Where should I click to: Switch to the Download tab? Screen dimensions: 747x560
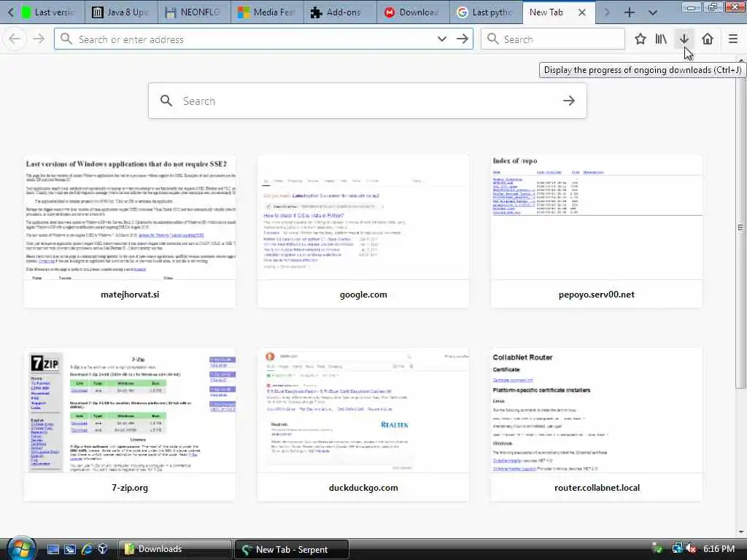click(x=413, y=12)
